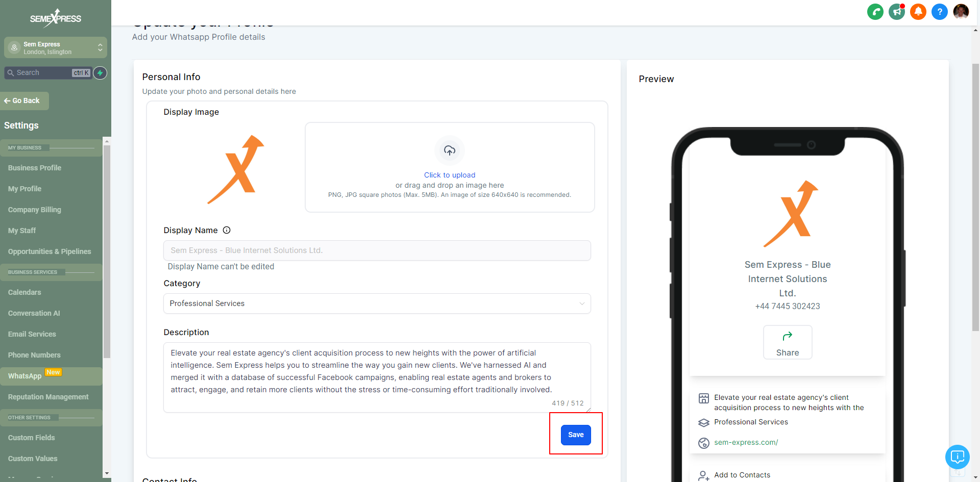Click the Add to Contacts icon
Image resolution: width=980 pixels, height=482 pixels.
point(704,475)
